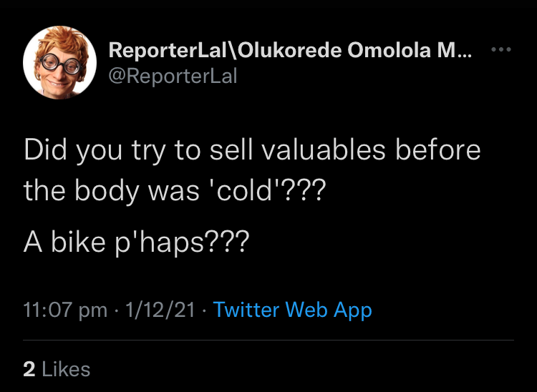Click the divider line above the likes
The image size is (537, 392).
coord(268,340)
